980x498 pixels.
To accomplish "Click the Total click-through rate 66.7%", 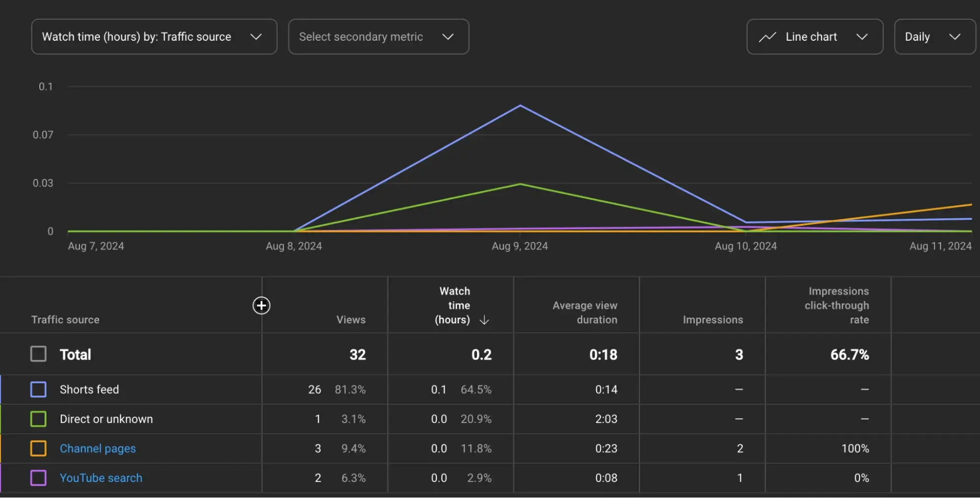I will tap(850, 355).
